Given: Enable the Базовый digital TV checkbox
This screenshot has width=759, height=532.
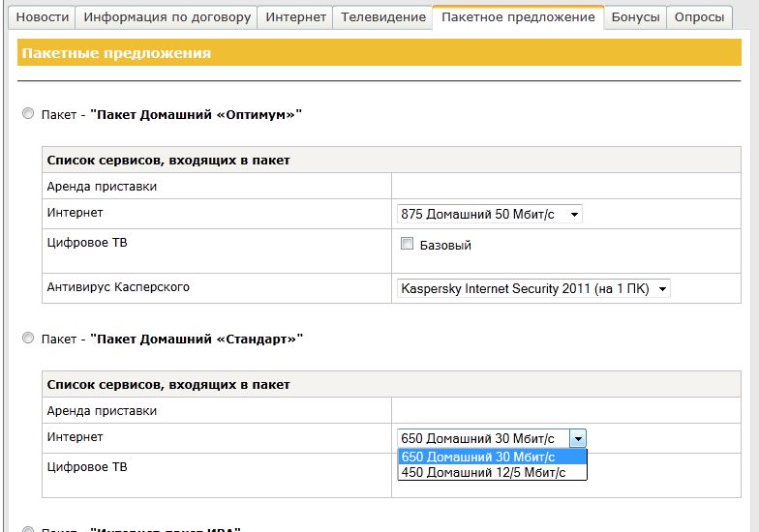Looking at the screenshot, I should coord(408,244).
